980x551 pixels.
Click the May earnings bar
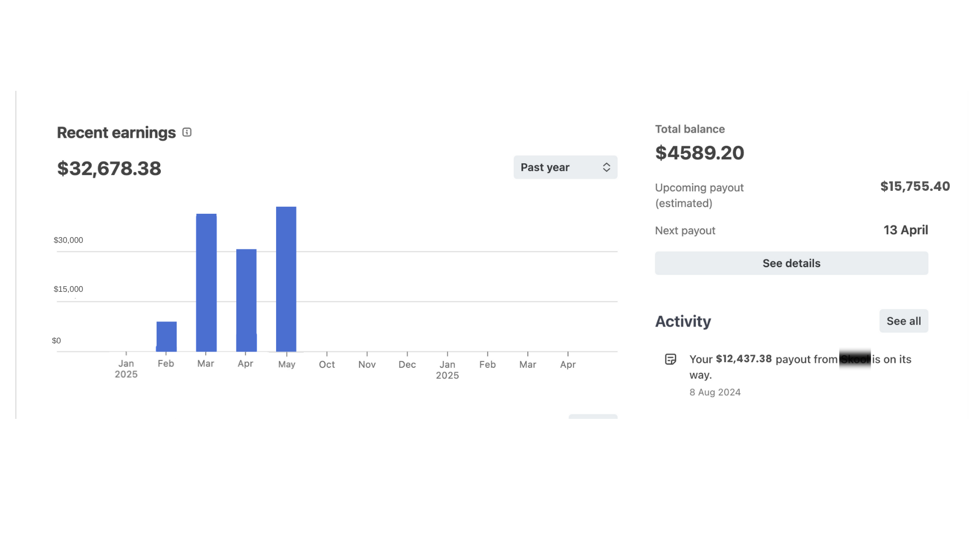[286, 279]
